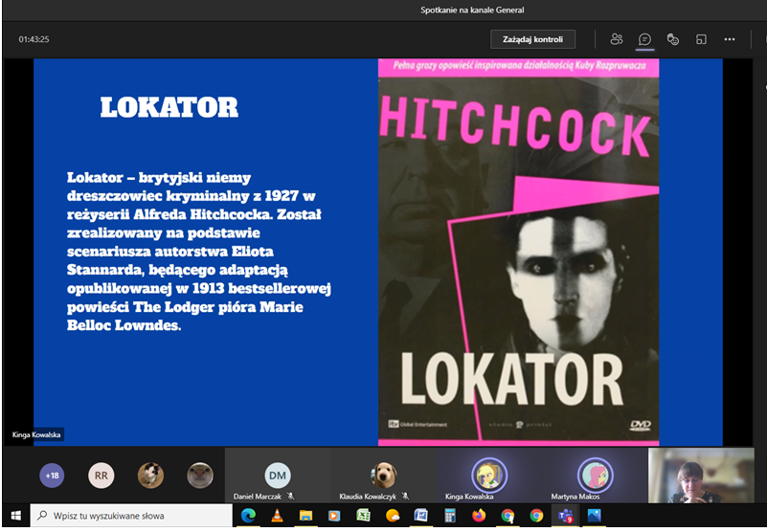Show the +18 additional participants
This screenshot has height=532, width=767.
pos(52,476)
